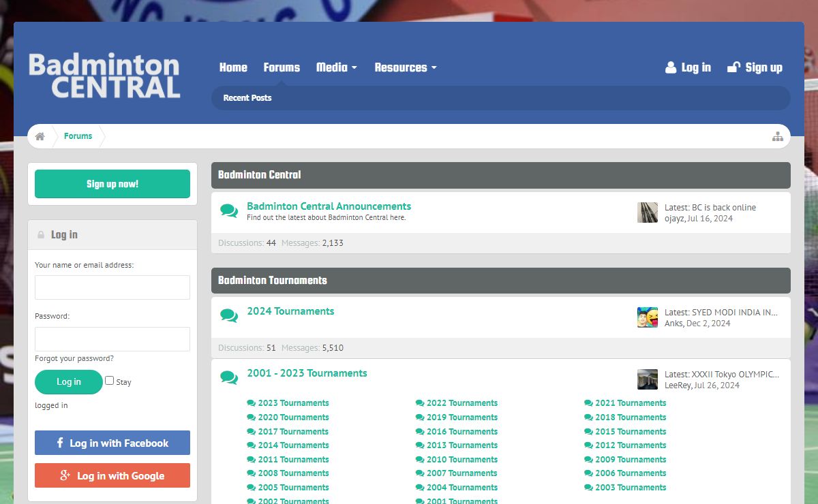
Task: Click the bubble icon beside 2019 Tournaments
Action: (420, 418)
